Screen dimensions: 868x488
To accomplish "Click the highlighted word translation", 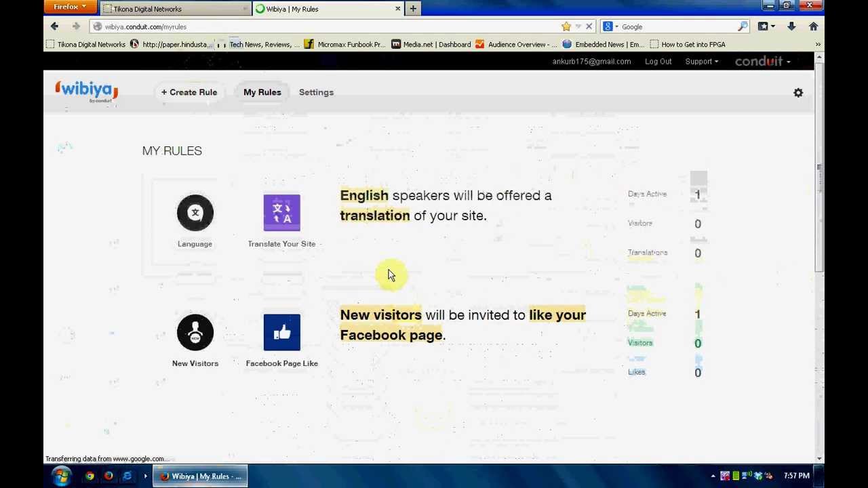I will (x=375, y=216).
